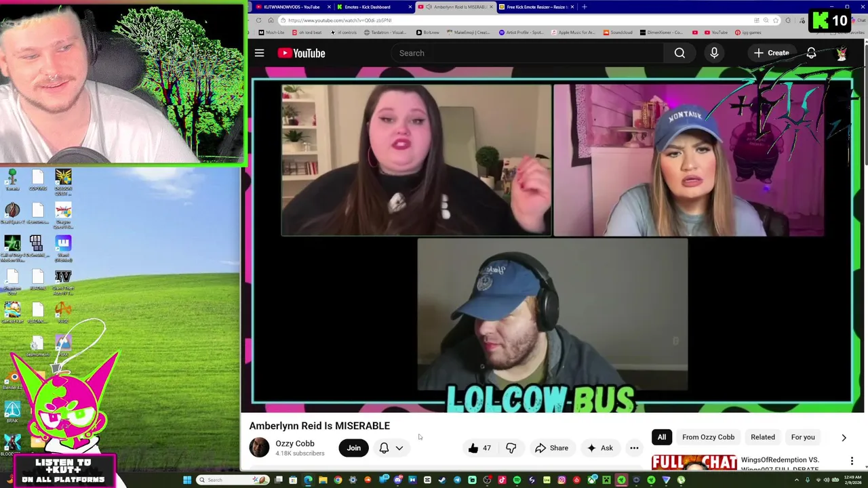Viewport: 868px width, 488px height.
Task: Open Grand Theft Auto IV desktop shortcut
Action: coord(63,282)
